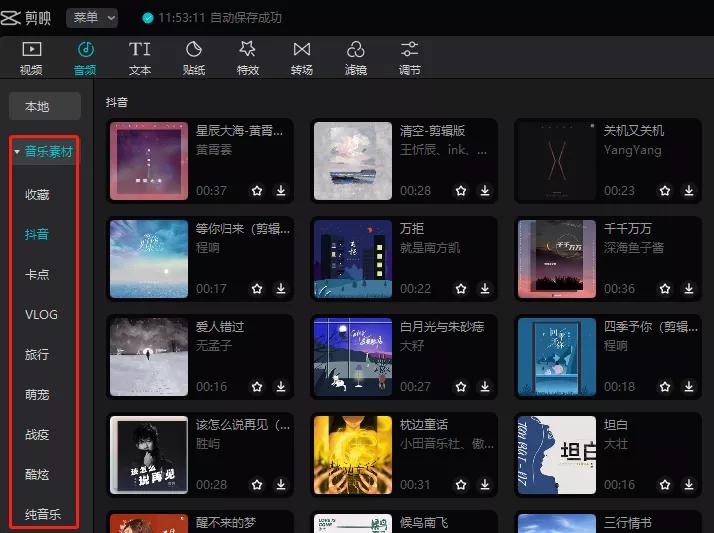
Task: Open the 转场 transitions panel
Action: [301, 58]
